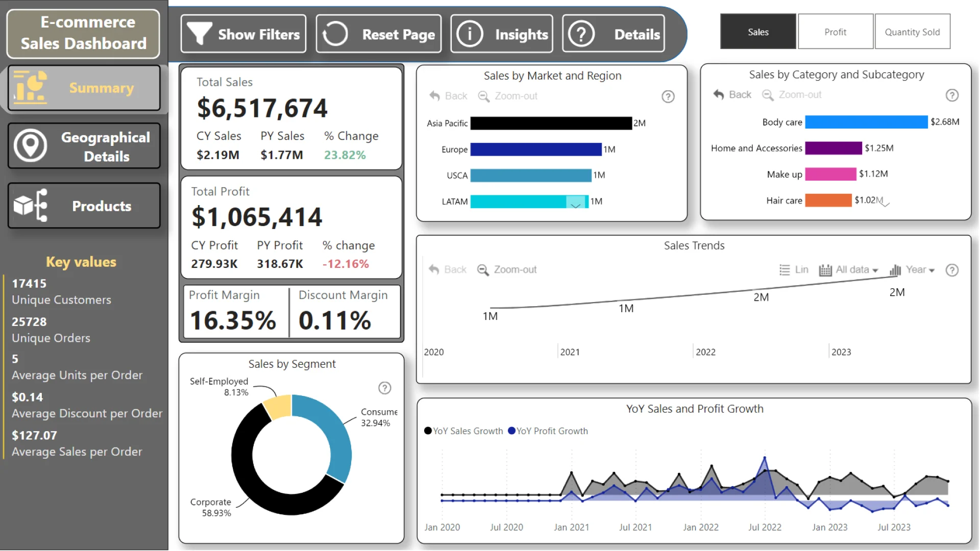
Task: Click the $0.14 Average Discount per Order
Action: 27,397
